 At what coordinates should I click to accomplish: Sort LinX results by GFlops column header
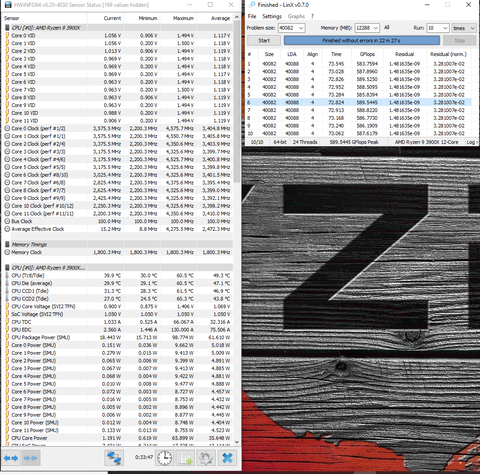367,54
